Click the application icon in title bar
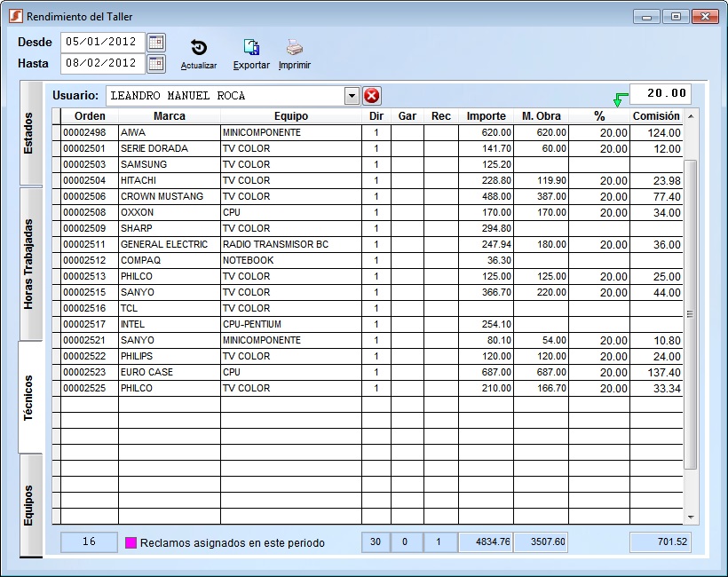 [x=15, y=16]
